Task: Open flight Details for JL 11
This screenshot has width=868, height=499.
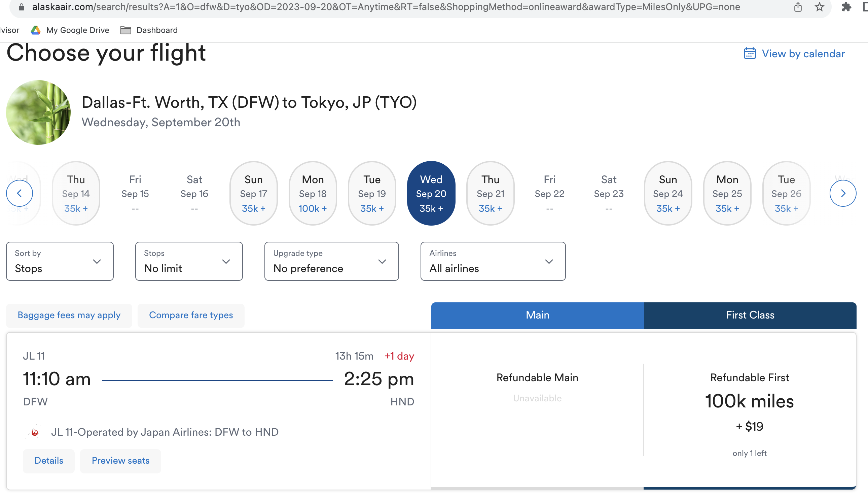Action: 49,461
